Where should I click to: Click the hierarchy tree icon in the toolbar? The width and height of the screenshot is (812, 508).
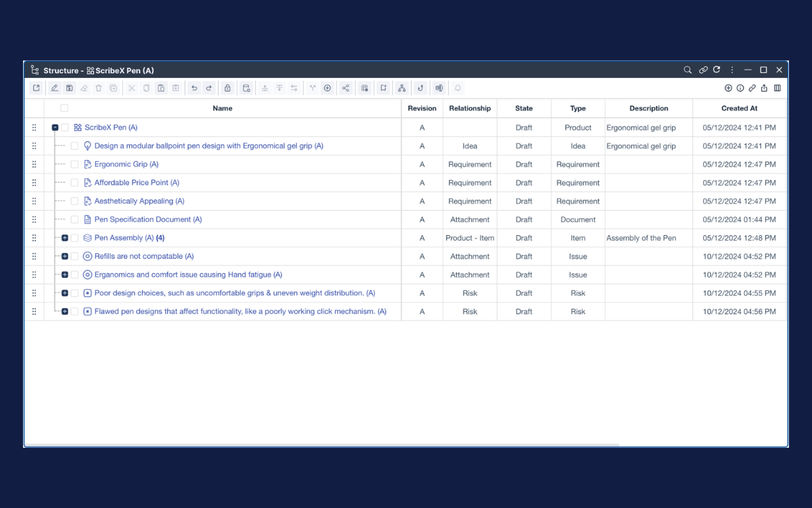402,88
